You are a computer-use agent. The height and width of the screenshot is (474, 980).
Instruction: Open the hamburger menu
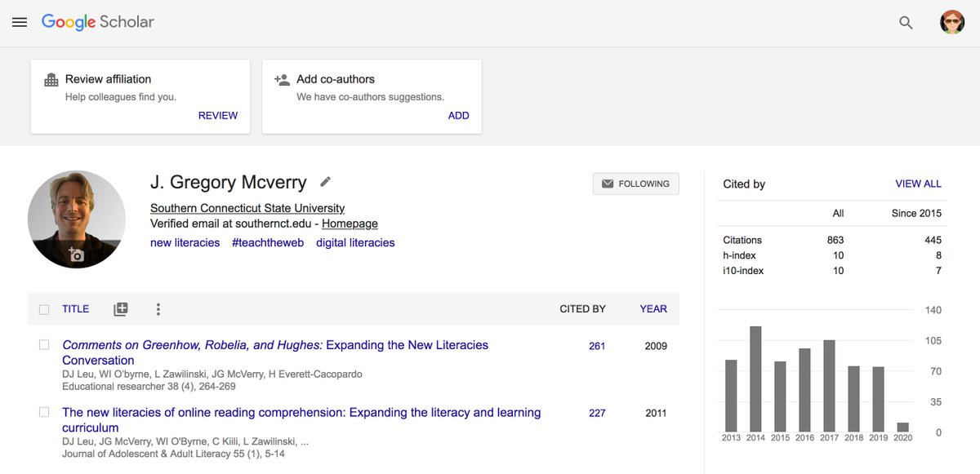click(20, 22)
